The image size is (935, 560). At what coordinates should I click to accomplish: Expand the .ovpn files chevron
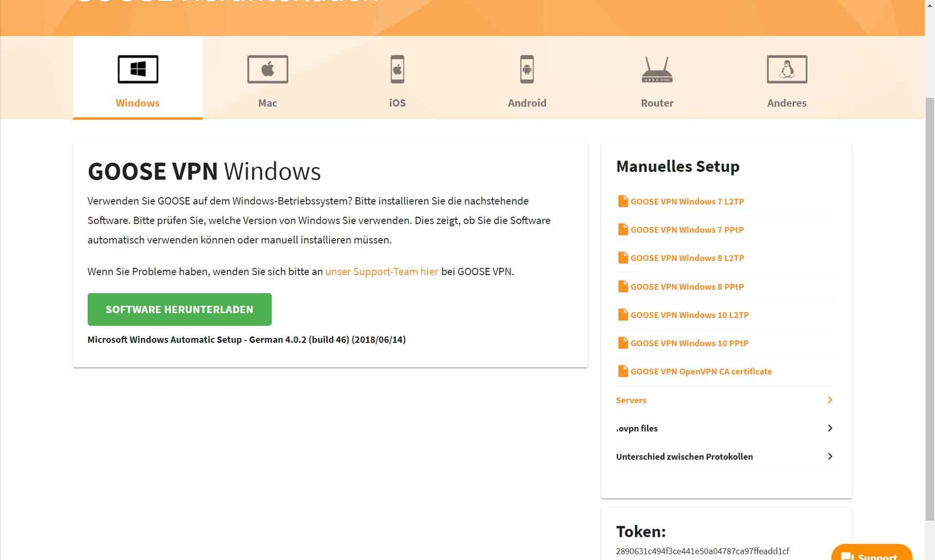(x=830, y=428)
